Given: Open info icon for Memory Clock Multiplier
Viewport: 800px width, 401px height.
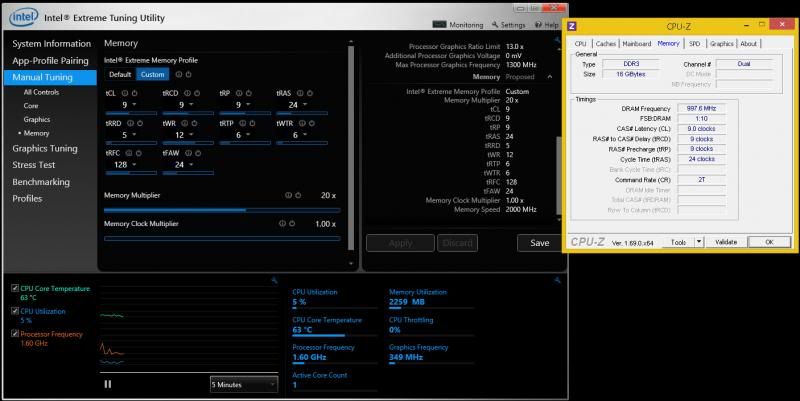Looking at the screenshot, I should click(282, 223).
